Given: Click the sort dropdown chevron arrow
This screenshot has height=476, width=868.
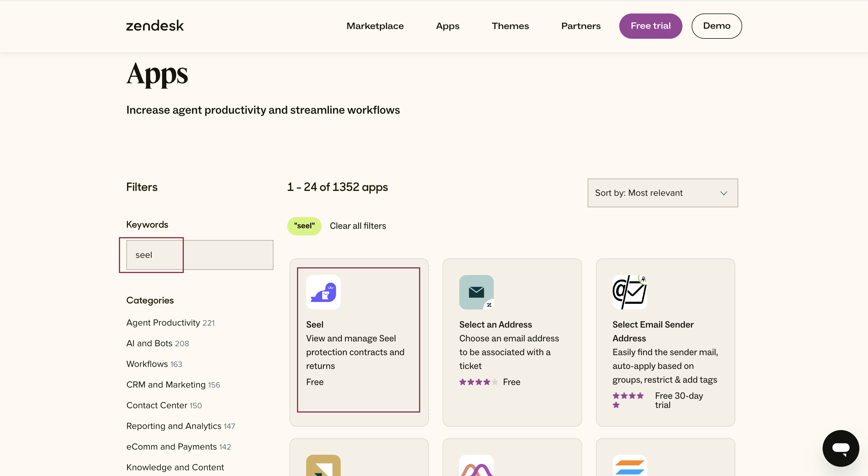Looking at the screenshot, I should (724, 193).
